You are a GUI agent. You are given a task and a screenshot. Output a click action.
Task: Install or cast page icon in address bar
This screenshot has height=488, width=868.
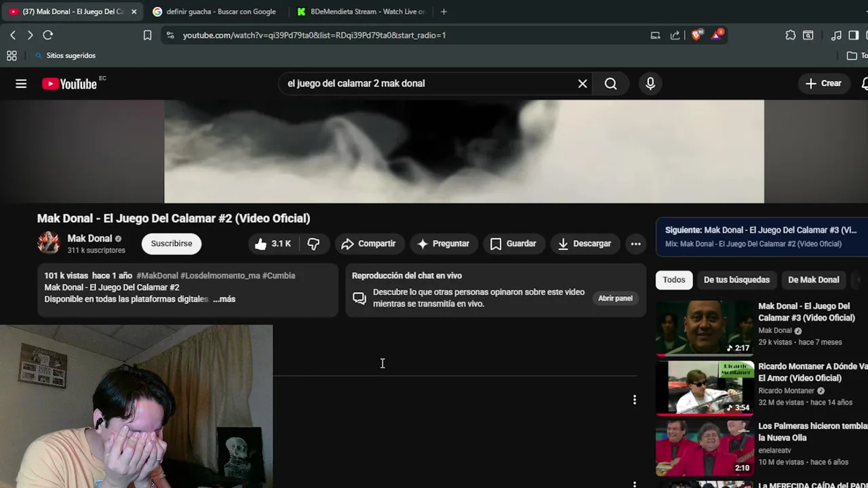point(655,35)
